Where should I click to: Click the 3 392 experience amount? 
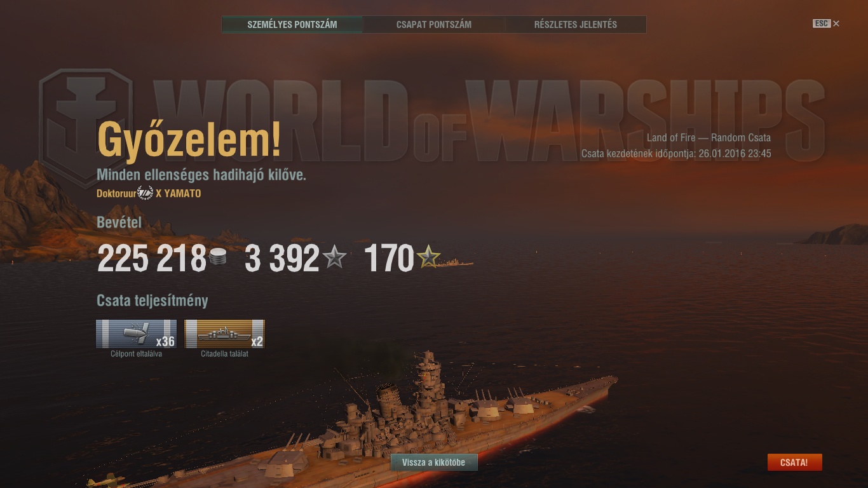click(282, 259)
